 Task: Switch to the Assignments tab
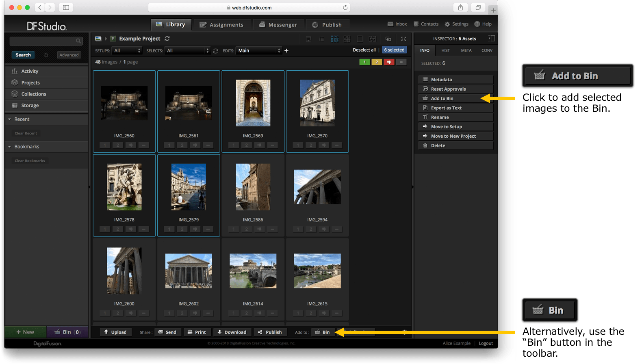click(221, 25)
